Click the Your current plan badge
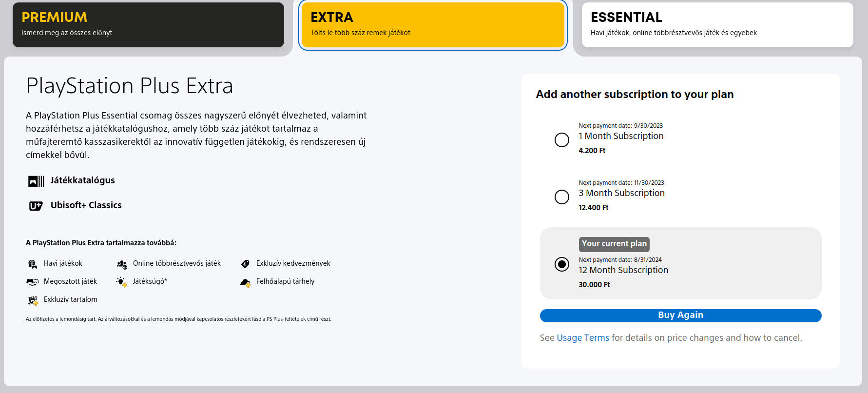The image size is (868, 393). (614, 244)
